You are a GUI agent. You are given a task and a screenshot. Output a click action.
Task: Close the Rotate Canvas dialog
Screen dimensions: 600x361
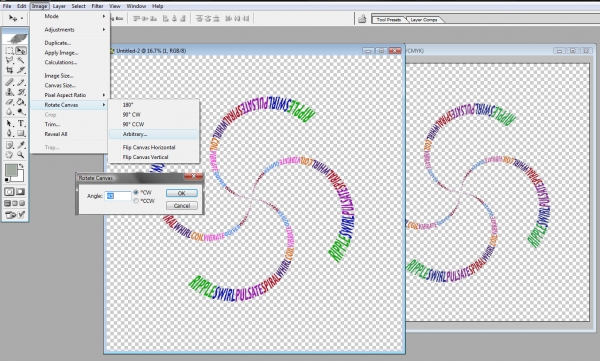click(193, 176)
